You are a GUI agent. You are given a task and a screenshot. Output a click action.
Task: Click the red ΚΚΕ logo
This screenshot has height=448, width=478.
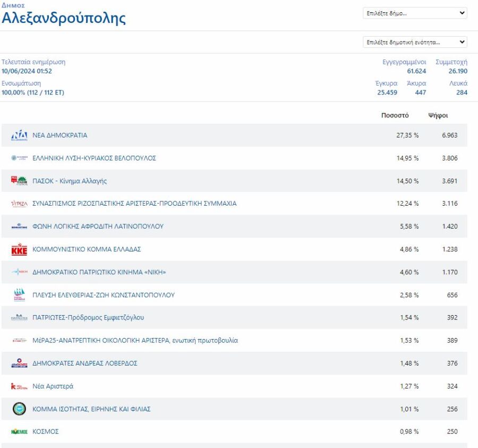pyautogui.click(x=19, y=250)
